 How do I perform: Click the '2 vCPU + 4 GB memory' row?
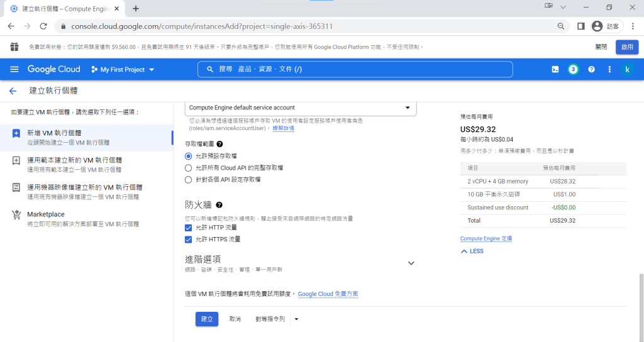pyautogui.click(x=543, y=182)
